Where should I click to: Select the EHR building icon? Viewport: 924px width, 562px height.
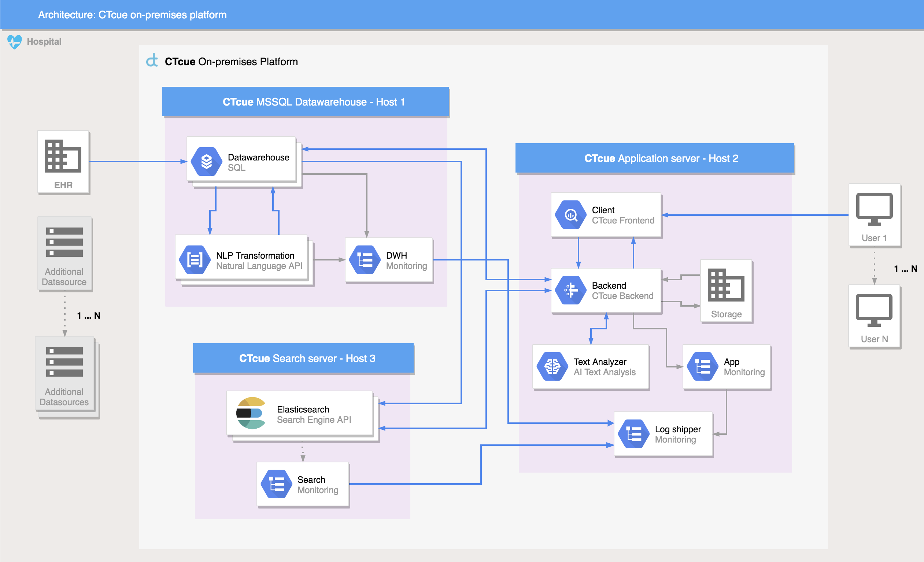click(63, 156)
